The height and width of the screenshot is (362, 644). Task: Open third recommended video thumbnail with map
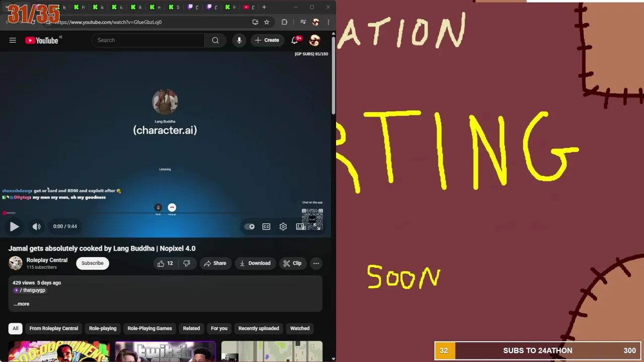pyautogui.click(x=272, y=351)
